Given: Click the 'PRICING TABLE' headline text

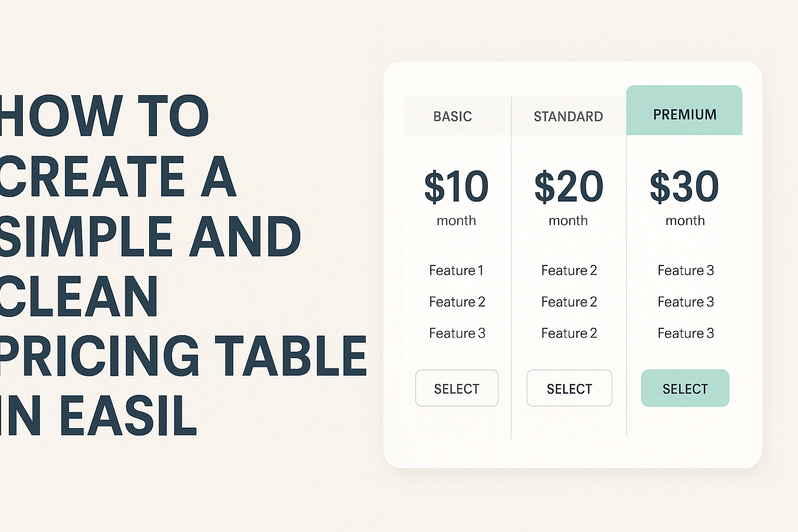Looking at the screenshot, I should pos(183,356).
